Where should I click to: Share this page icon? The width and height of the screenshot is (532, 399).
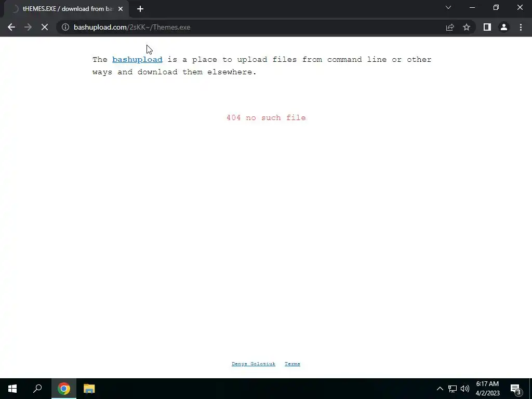point(450,27)
